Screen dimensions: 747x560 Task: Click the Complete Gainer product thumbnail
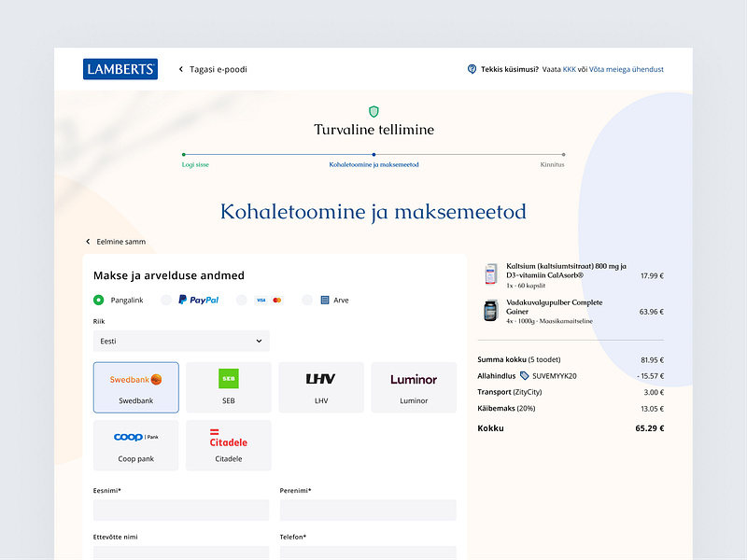pyautogui.click(x=491, y=311)
